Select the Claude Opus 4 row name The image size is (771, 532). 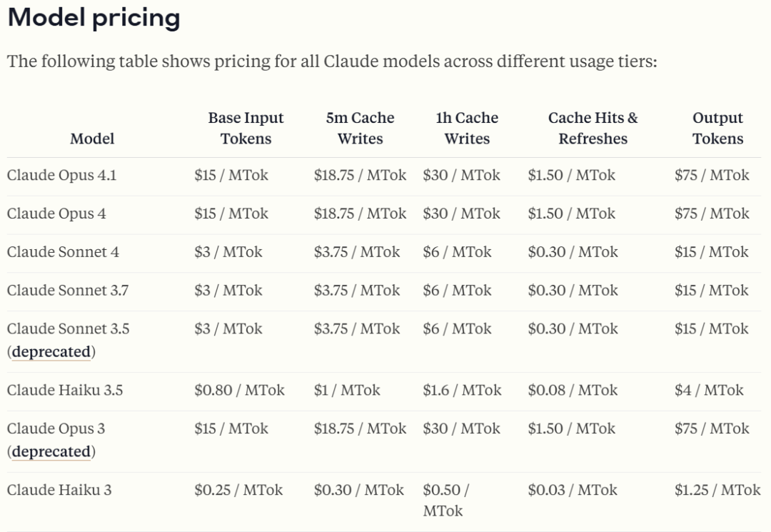(56, 214)
